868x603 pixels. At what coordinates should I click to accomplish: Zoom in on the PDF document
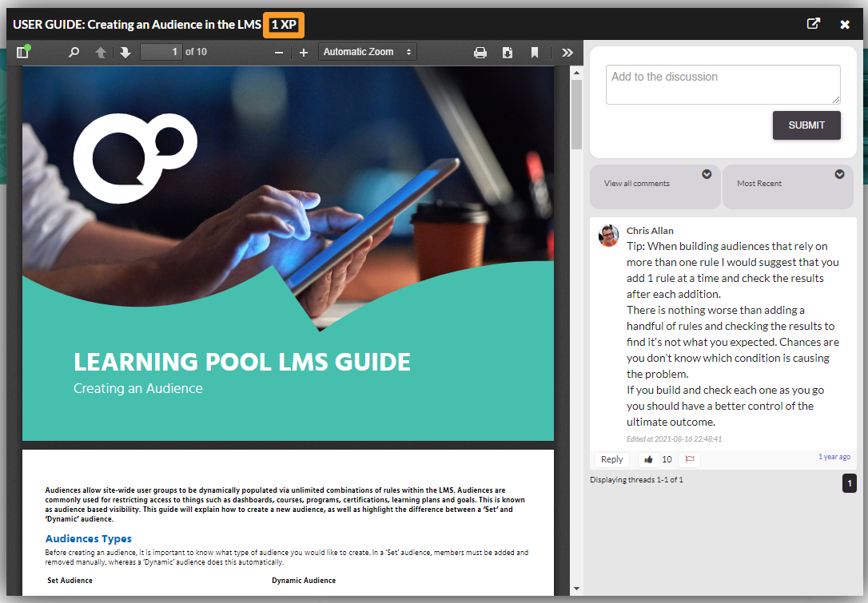click(x=304, y=53)
